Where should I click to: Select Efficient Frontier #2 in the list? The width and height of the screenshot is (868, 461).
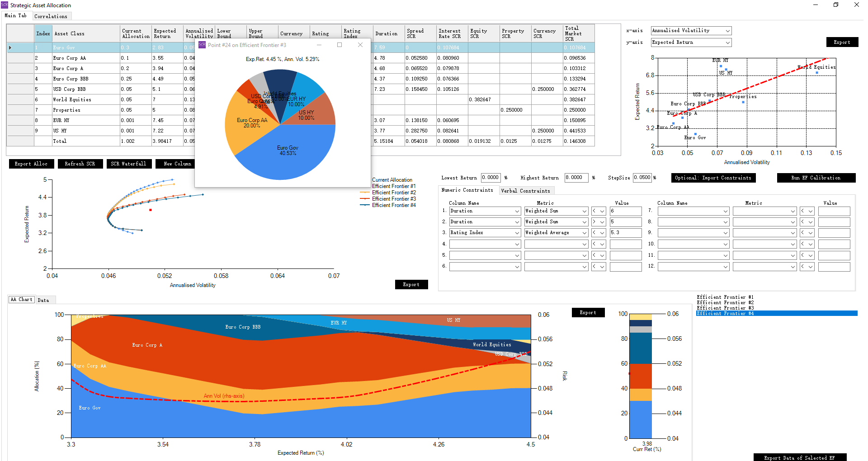click(x=725, y=303)
